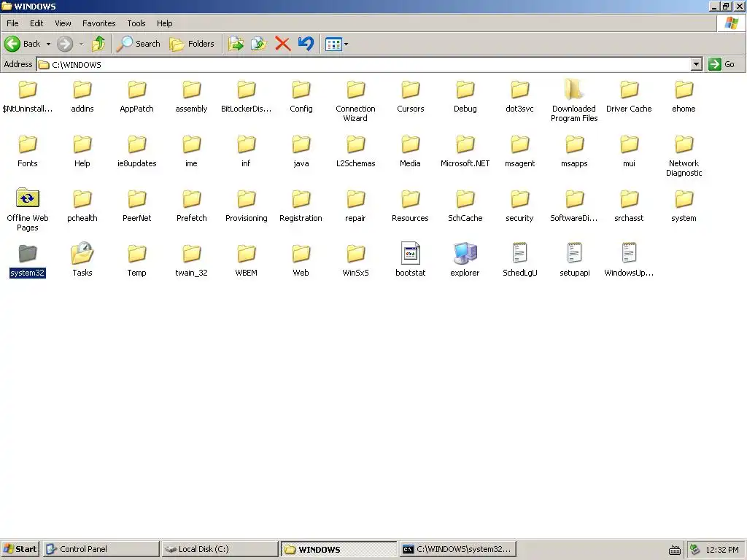Click the 12:32 PM clock

tap(721, 550)
